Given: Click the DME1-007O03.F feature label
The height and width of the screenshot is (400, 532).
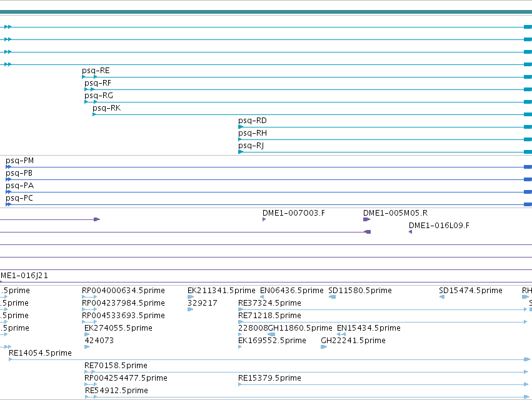Looking at the screenshot, I should pos(293,213).
